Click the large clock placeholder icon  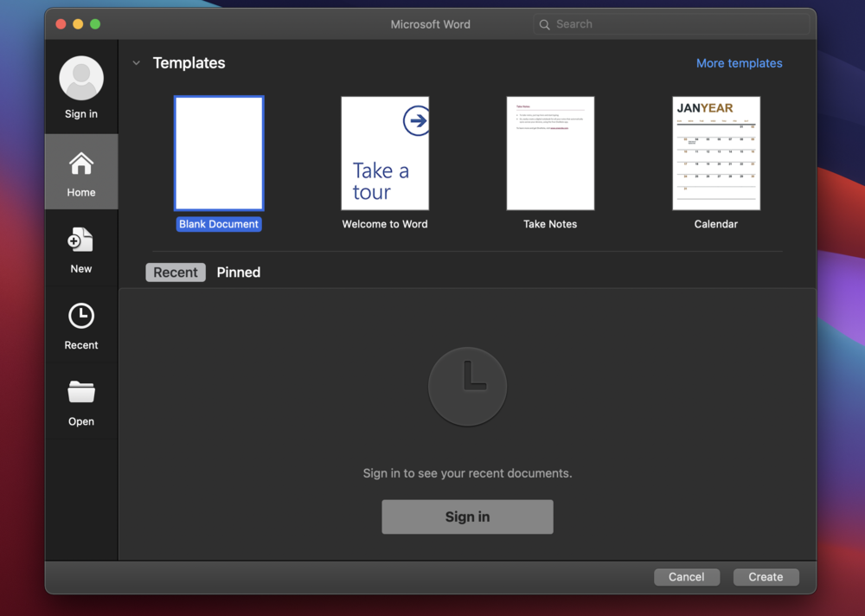click(467, 387)
